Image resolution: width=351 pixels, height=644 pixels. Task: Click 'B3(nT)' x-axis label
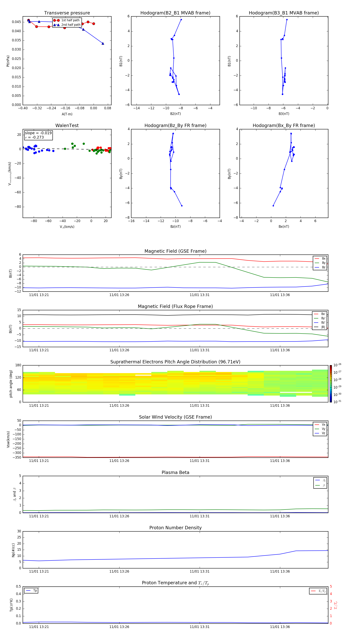pos(284,114)
